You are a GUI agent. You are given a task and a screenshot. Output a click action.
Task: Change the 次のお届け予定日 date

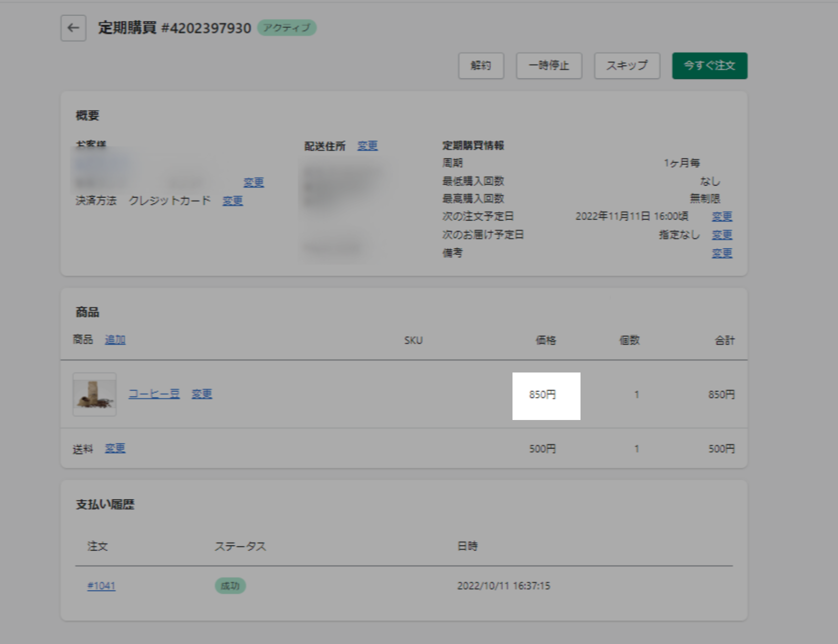[722, 234]
